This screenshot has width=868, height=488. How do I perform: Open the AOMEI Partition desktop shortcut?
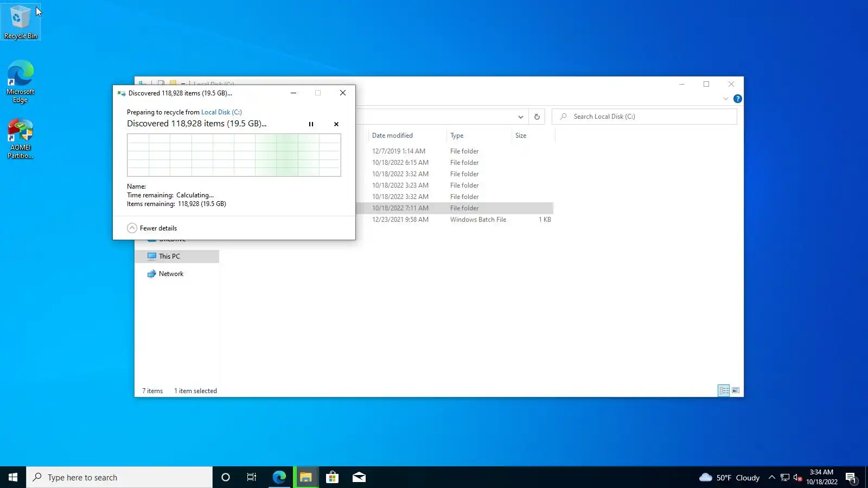pyautogui.click(x=21, y=139)
